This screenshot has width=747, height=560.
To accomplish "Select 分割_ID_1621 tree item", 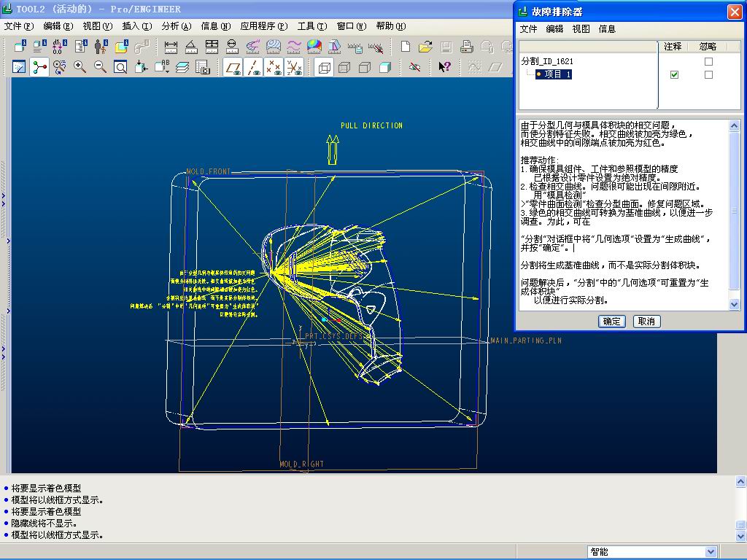I will click(547, 61).
